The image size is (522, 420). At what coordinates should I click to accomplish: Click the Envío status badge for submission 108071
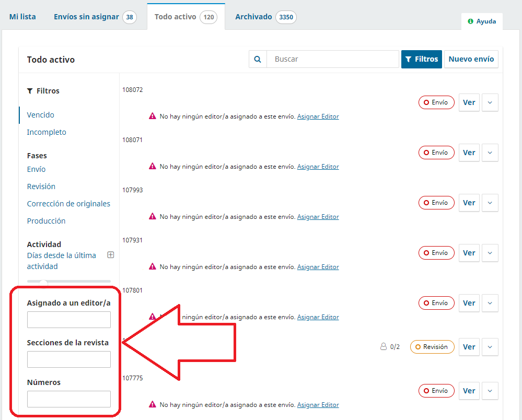click(x=436, y=153)
